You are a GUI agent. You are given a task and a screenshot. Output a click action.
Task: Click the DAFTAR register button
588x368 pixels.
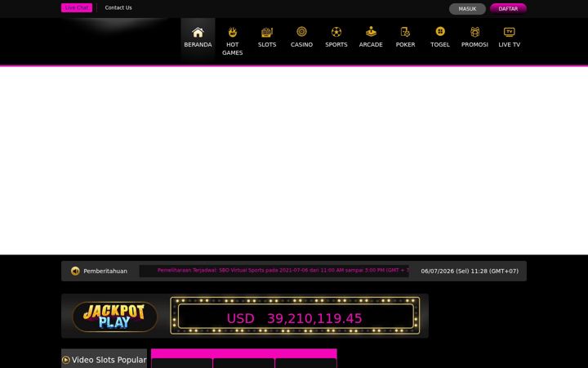508,9
